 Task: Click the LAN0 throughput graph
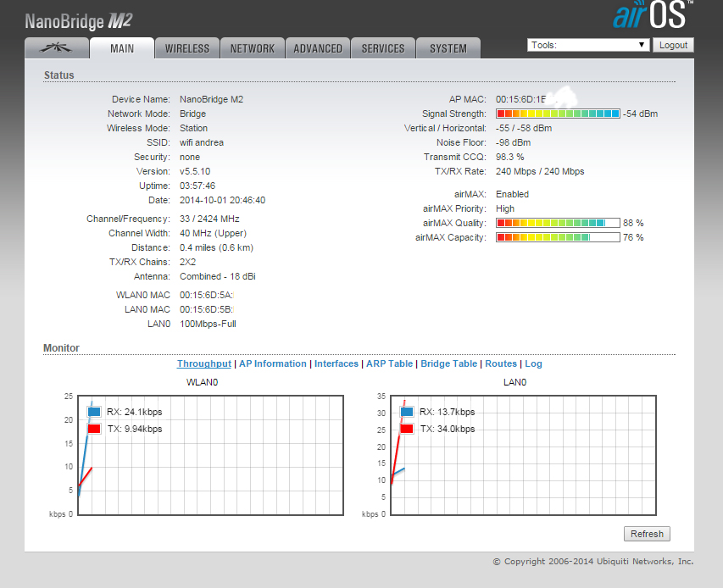coord(523,455)
